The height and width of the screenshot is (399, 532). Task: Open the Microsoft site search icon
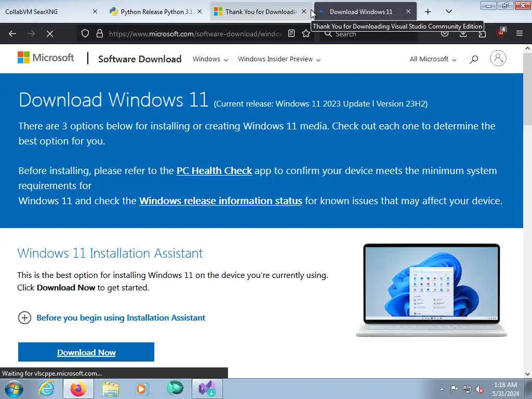click(x=474, y=59)
